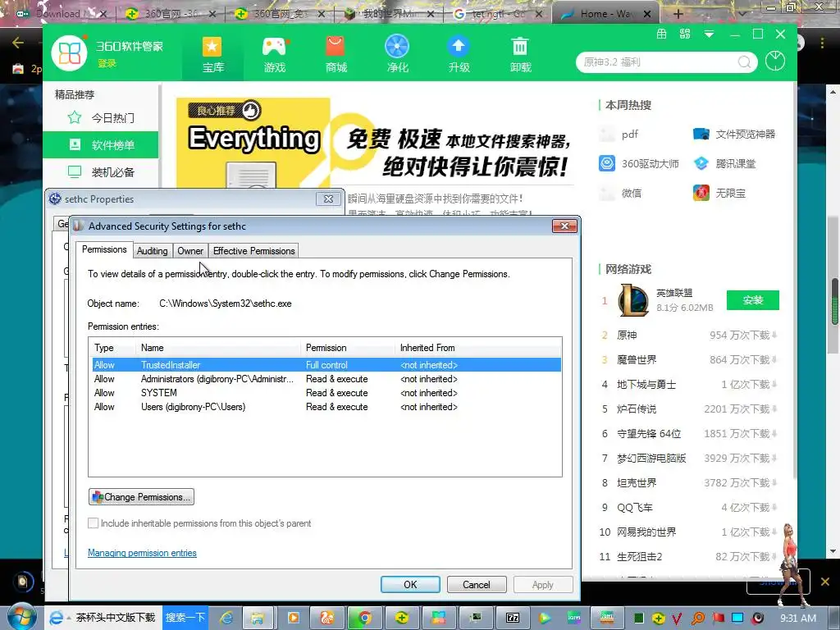The height and width of the screenshot is (630, 840).
Task: Open the dropdown menu arrow in 360 title bar
Action: point(709,34)
